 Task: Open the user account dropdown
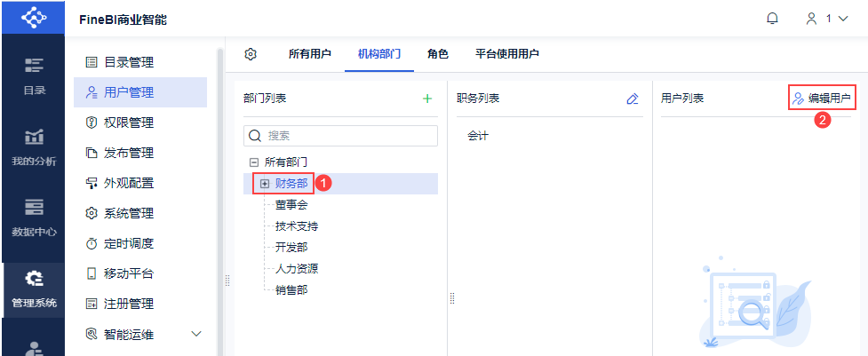pos(826,19)
